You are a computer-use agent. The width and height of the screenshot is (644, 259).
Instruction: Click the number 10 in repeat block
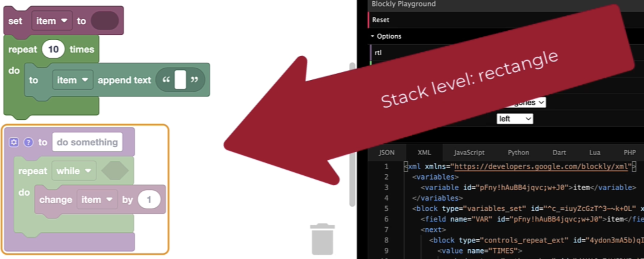[x=53, y=49]
